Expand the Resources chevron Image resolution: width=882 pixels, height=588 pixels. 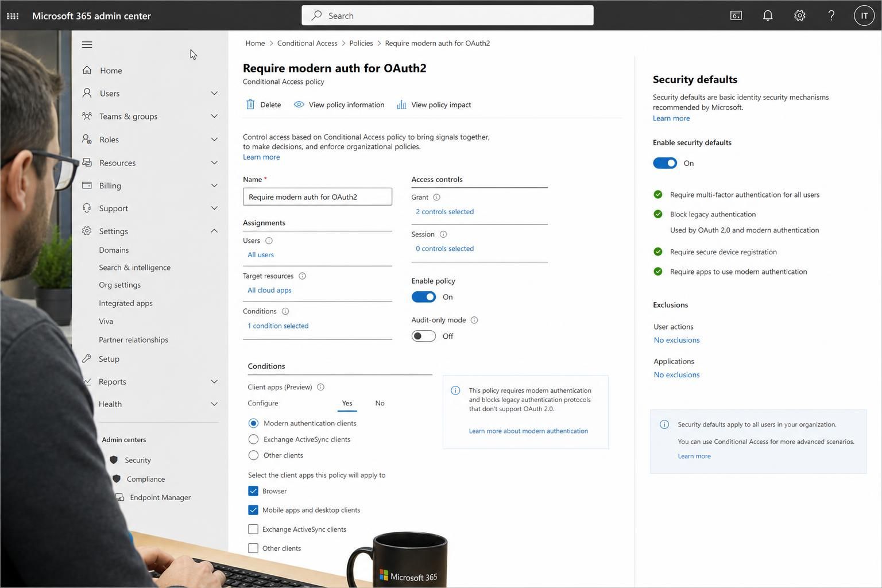coord(214,163)
